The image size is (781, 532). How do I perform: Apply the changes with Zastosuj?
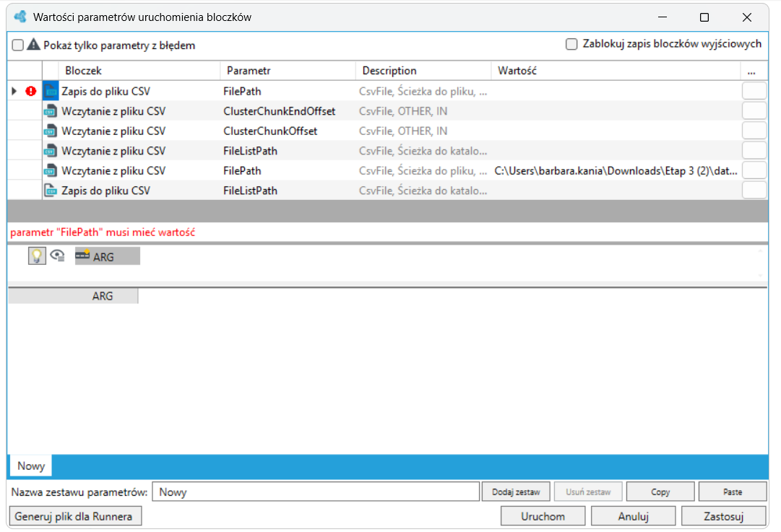click(723, 516)
